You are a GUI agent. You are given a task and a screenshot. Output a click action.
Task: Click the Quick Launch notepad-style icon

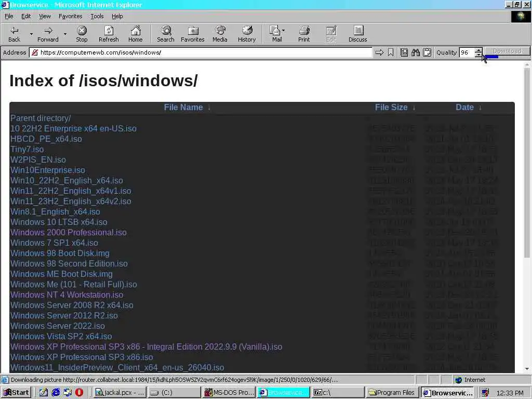pos(44,393)
